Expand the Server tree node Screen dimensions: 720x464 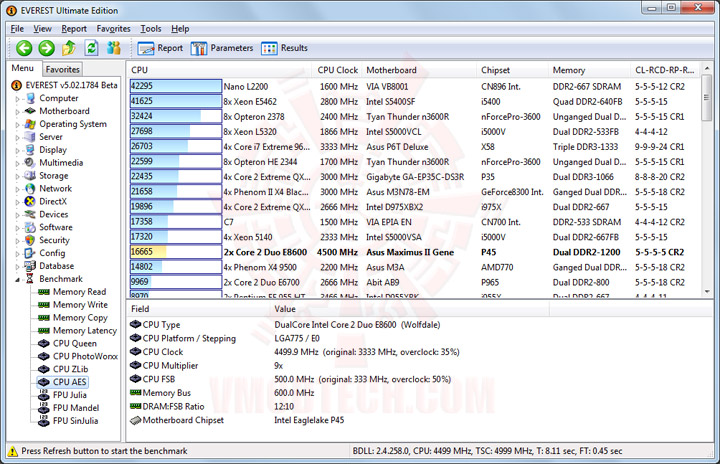17,137
